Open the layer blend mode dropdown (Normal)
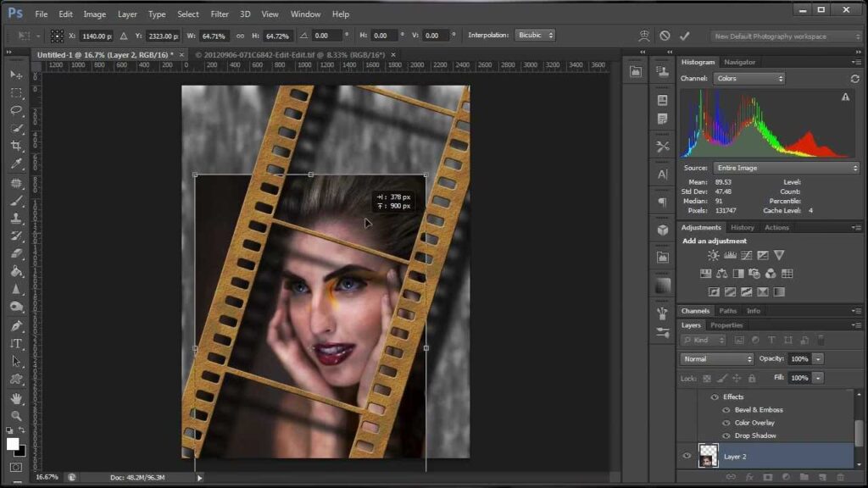This screenshot has height=488, width=868. pos(717,358)
